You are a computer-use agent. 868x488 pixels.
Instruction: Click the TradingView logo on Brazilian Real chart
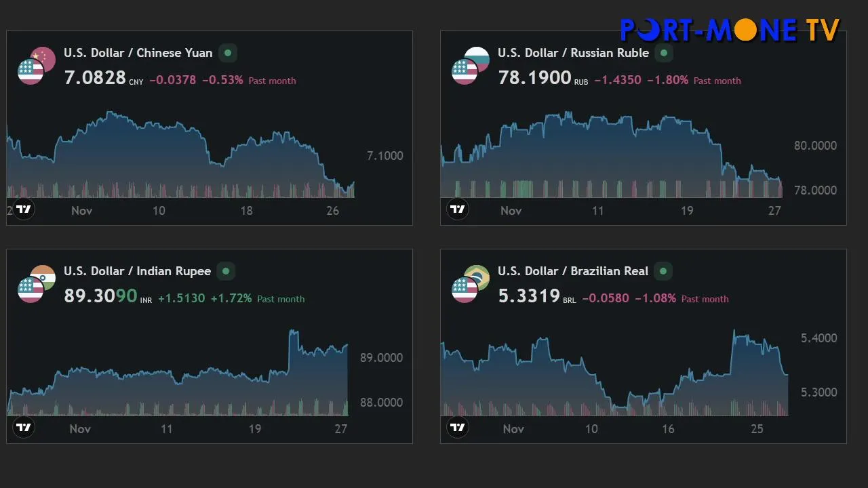tap(458, 427)
